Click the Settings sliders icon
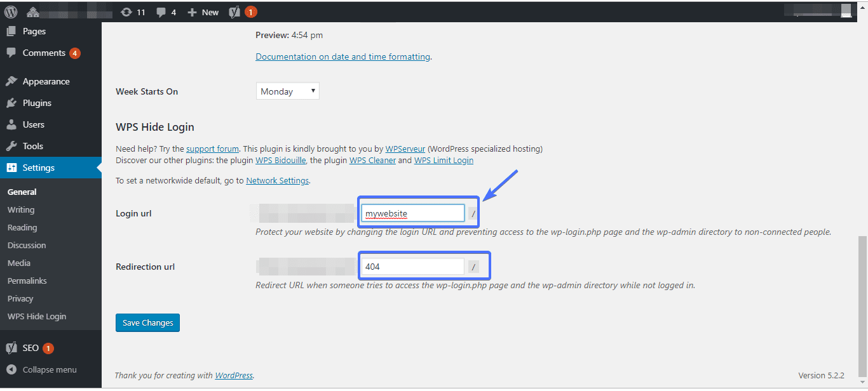The image size is (868, 391). [11, 168]
